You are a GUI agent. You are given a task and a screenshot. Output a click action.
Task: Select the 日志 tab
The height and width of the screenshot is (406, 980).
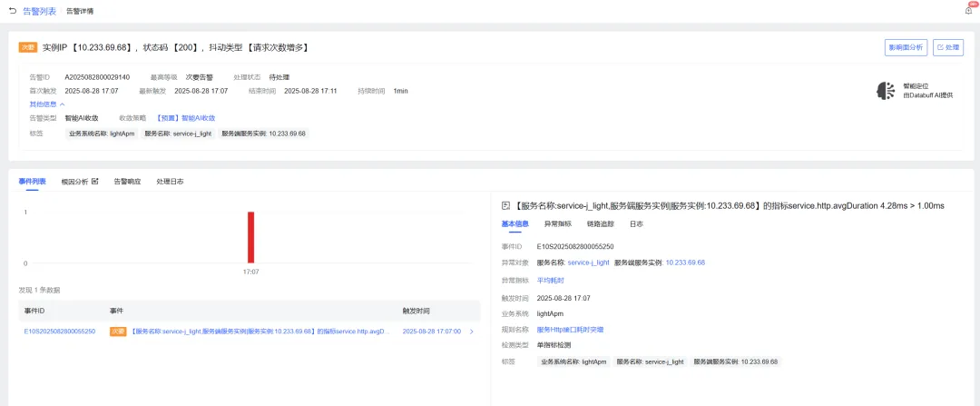636,224
